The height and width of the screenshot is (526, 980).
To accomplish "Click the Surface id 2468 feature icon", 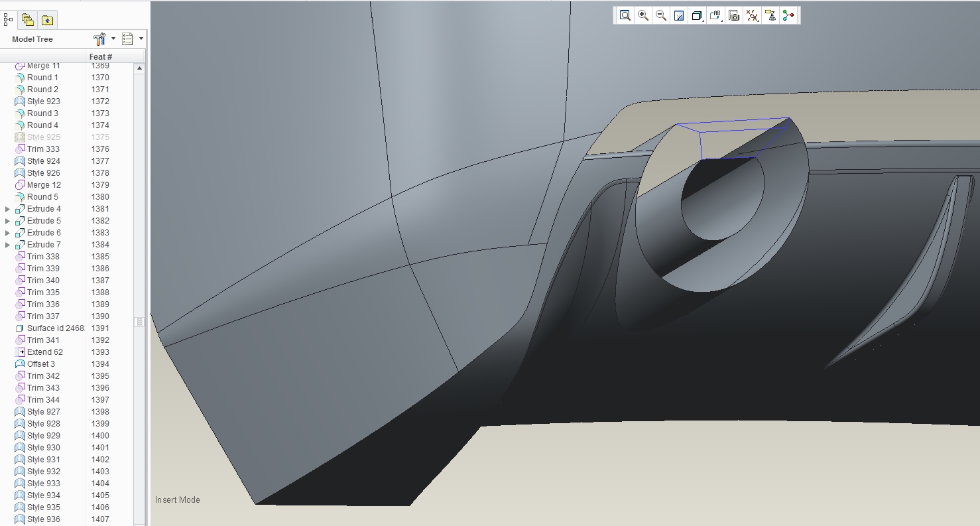I will click(x=20, y=328).
